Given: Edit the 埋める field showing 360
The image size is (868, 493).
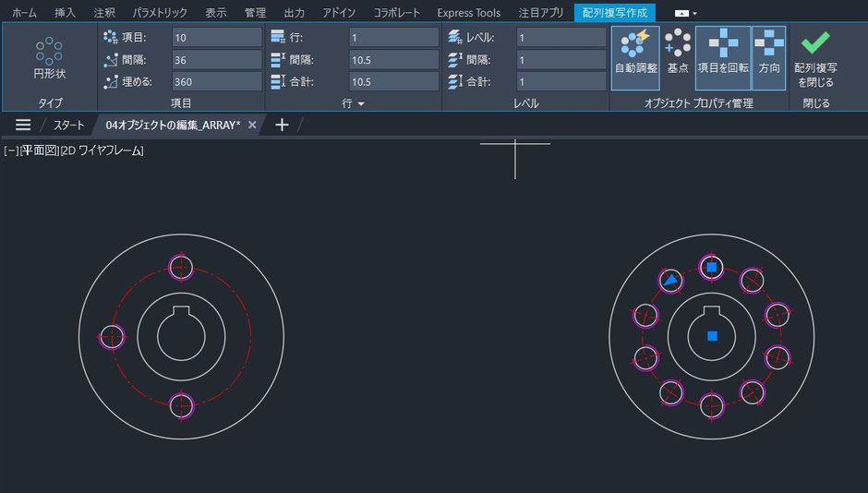Looking at the screenshot, I should click(x=216, y=82).
